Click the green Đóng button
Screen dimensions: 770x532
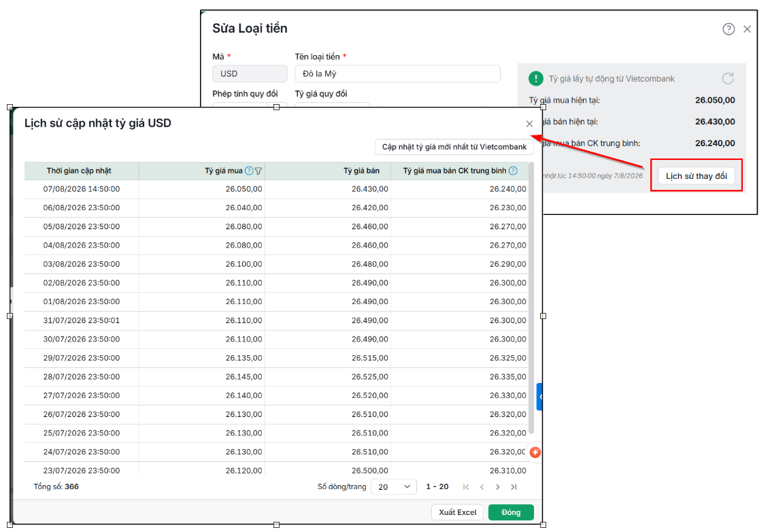click(512, 512)
